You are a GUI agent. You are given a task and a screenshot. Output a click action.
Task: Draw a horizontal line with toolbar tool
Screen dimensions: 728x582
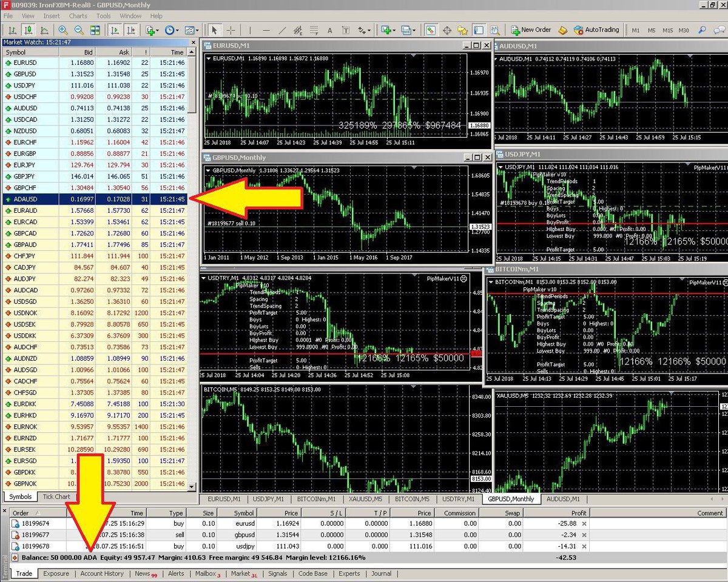coord(265,30)
